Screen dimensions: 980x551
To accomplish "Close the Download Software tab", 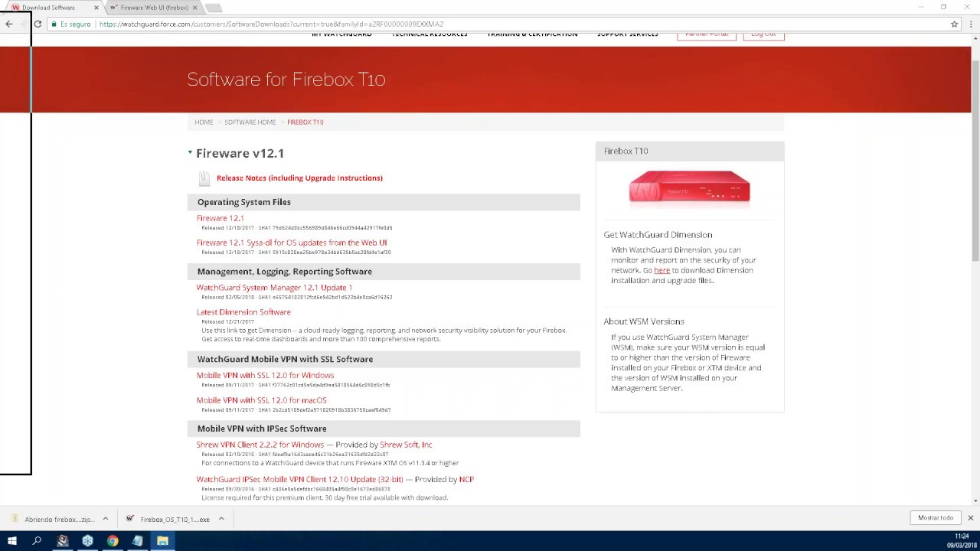I will pos(96,8).
